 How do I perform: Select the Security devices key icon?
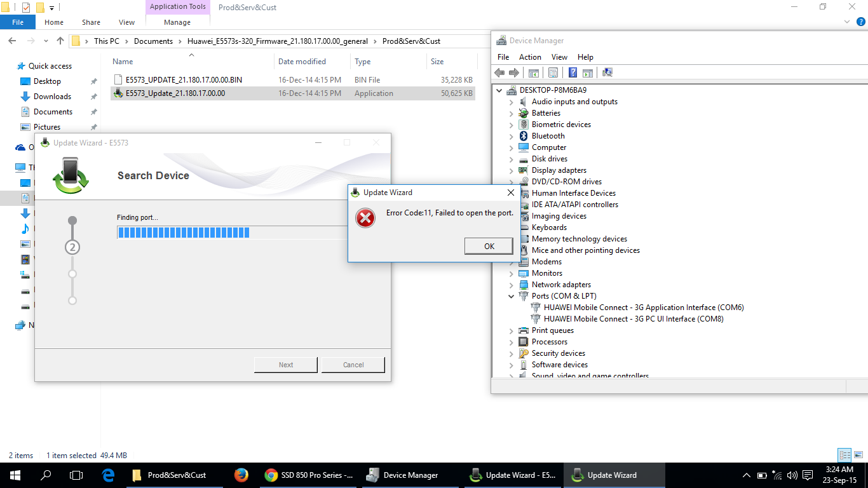pyautogui.click(x=524, y=353)
